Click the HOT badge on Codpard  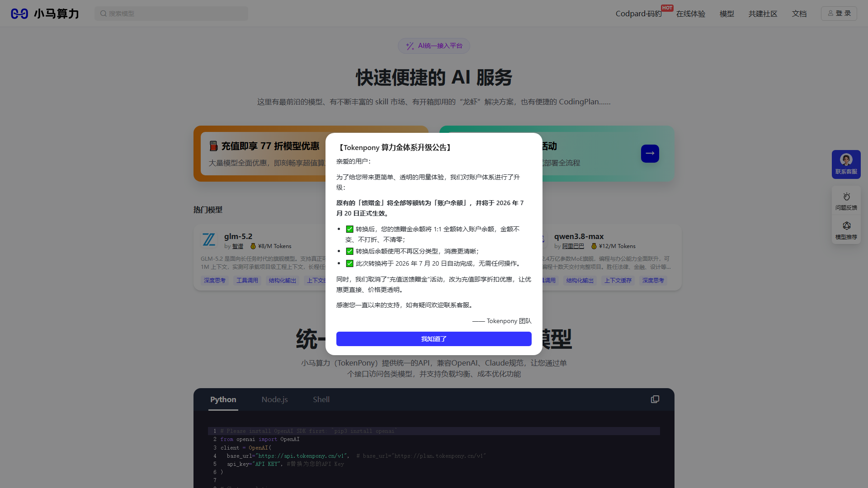667,8
